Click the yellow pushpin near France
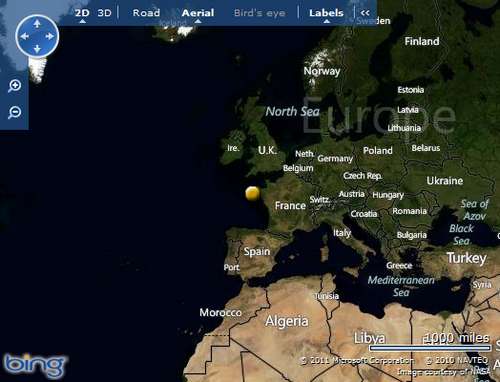Image resolution: width=500 pixels, height=382 pixels. coord(252,193)
